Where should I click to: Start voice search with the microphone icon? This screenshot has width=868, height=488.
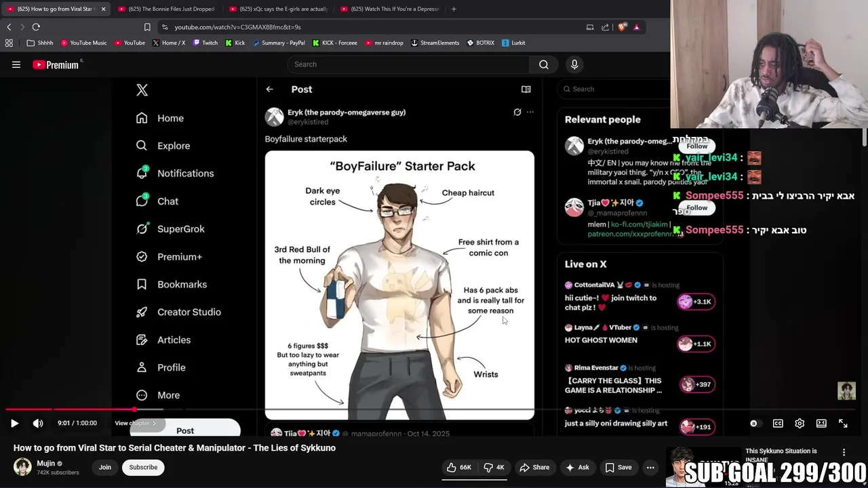click(574, 64)
